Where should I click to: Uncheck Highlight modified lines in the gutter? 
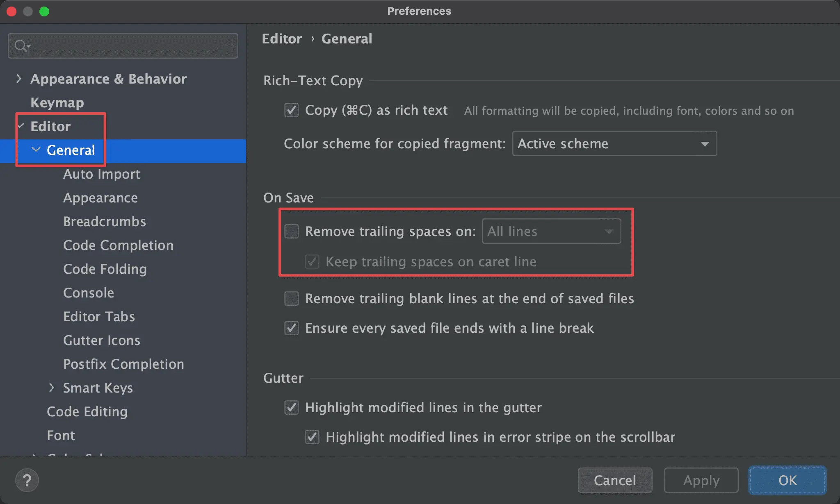292,408
